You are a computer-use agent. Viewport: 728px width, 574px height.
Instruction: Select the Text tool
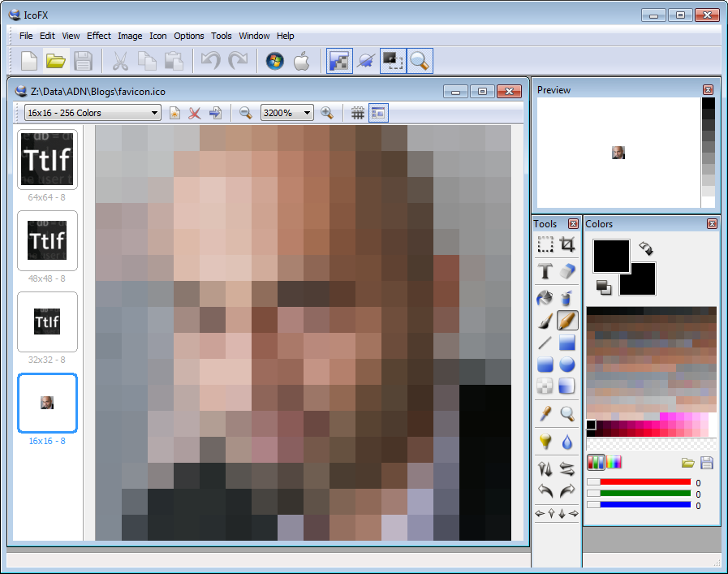click(545, 271)
